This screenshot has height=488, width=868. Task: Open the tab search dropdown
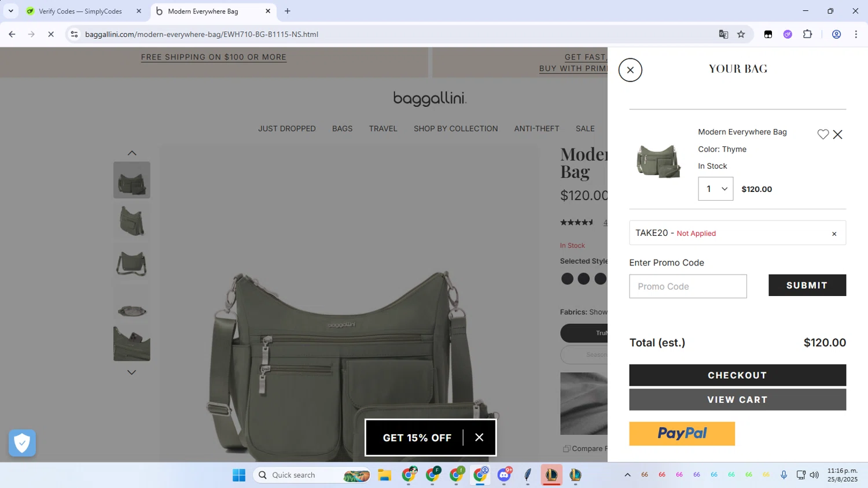pyautogui.click(x=10, y=11)
